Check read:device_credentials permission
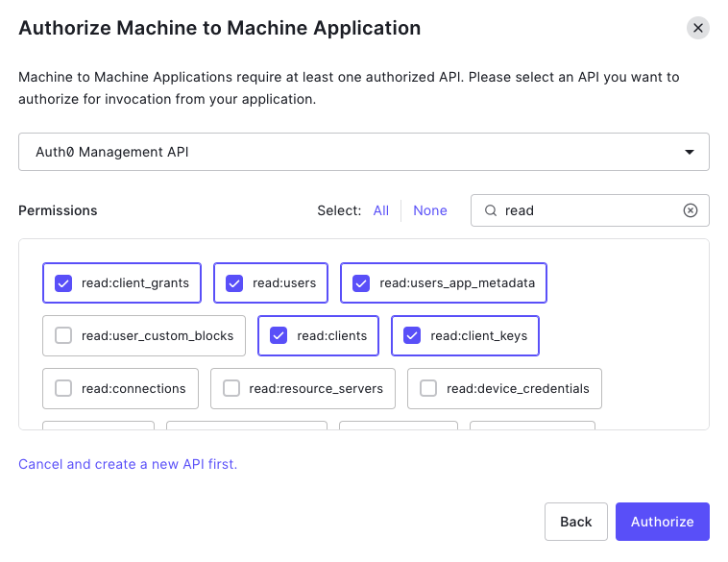Image resolution: width=728 pixels, height=562 pixels. coord(428,388)
